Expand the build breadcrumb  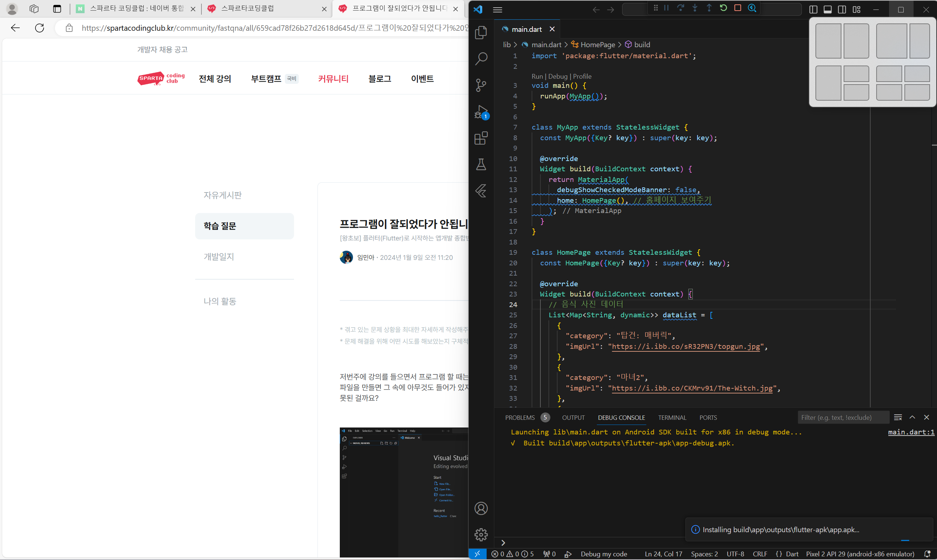click(x=642, y=45)
